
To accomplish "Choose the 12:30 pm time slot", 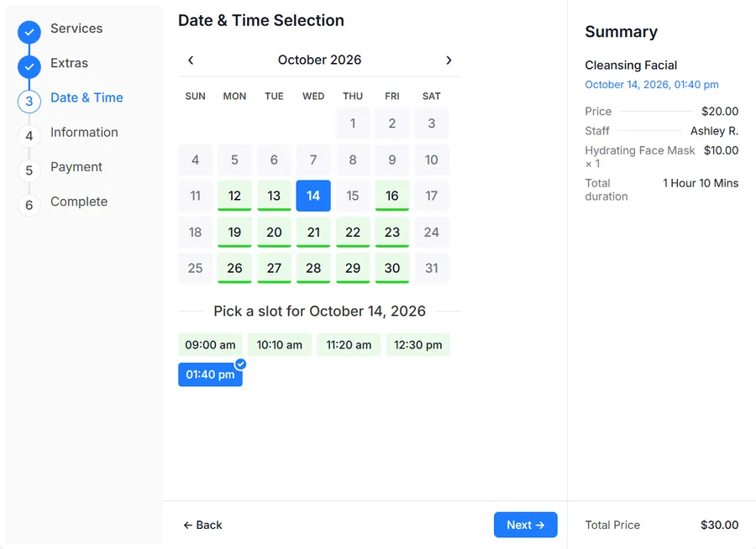I will [x=418, y=345].
